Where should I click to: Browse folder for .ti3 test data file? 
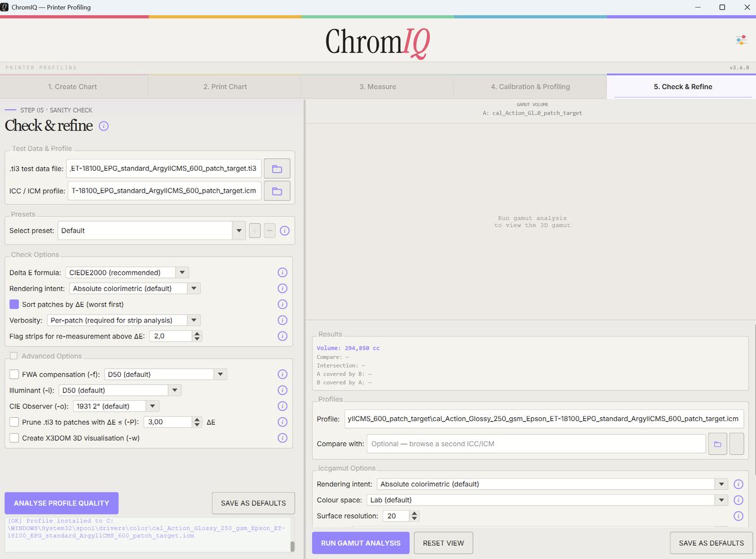(277, 169)
